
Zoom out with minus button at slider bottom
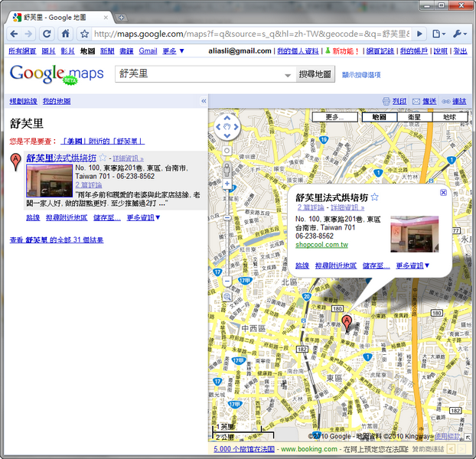tap(227, 282)
